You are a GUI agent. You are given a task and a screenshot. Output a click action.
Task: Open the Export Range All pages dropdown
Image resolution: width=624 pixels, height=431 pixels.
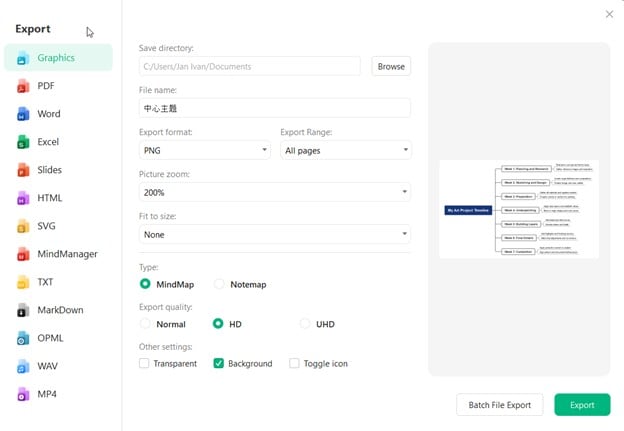click(x=345, y=150)
